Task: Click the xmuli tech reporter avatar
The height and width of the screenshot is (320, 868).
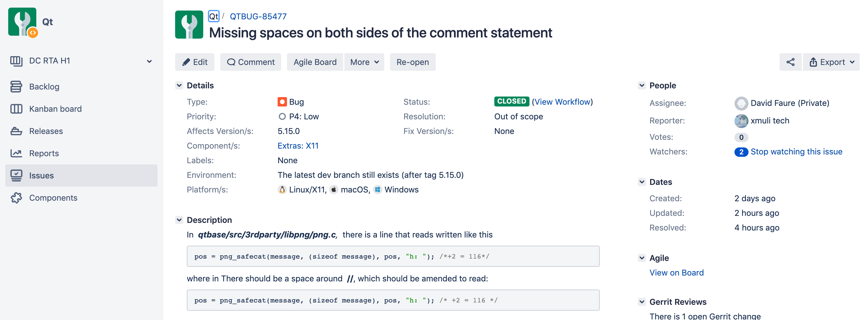Action: 741,121
